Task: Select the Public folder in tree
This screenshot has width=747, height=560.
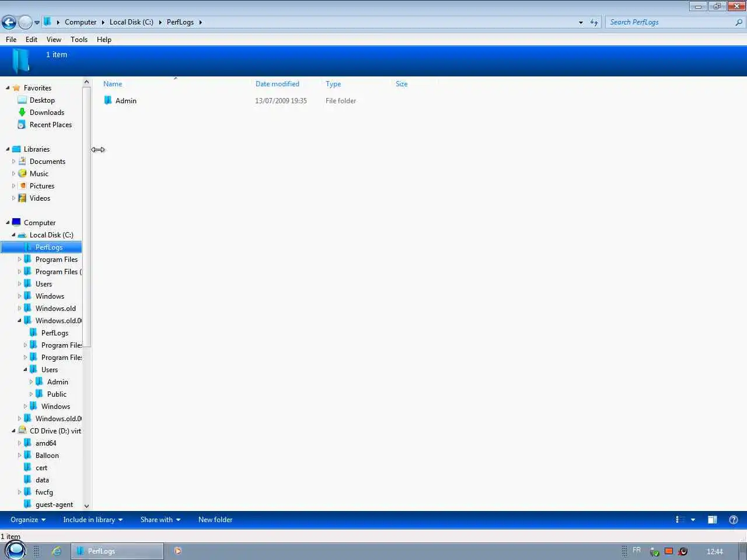Action: click(x=57, y=394)
